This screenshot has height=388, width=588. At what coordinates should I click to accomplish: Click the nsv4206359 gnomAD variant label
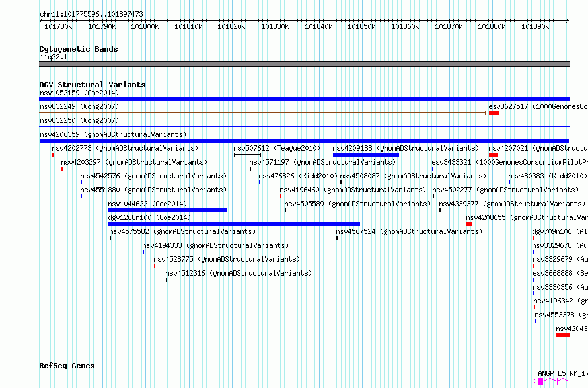[113, 134]
